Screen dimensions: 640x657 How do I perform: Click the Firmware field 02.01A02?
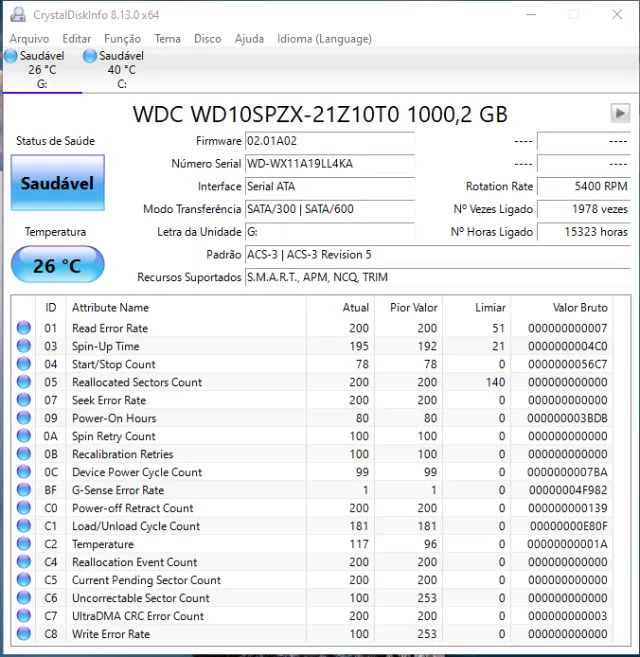329,141
